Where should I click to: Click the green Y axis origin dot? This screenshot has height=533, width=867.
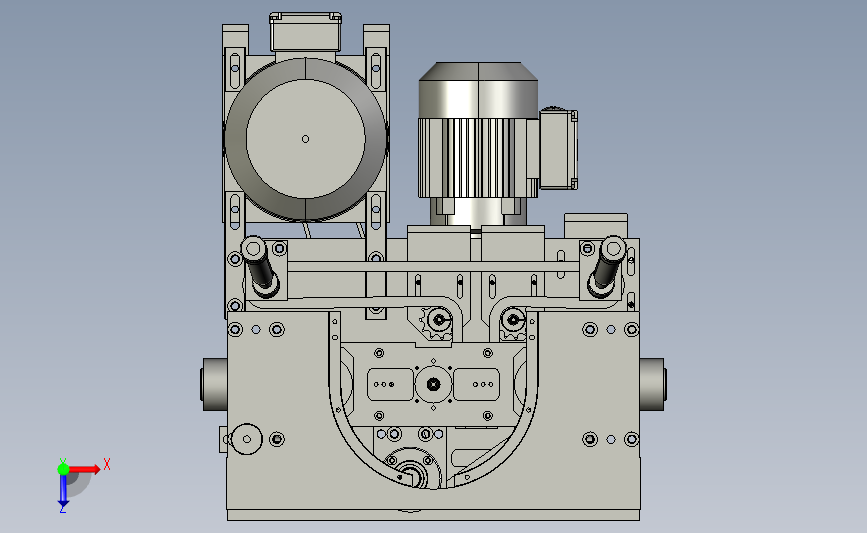(x=63, y=469)
